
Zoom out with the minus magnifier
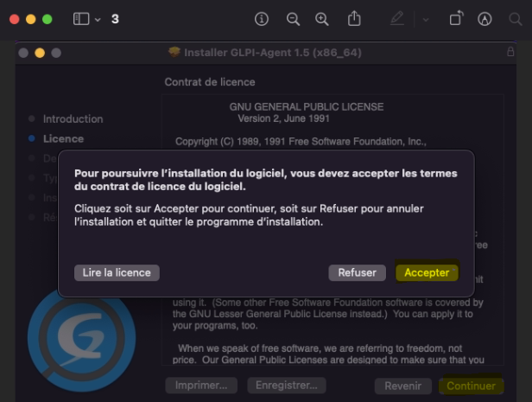[293, 19]
